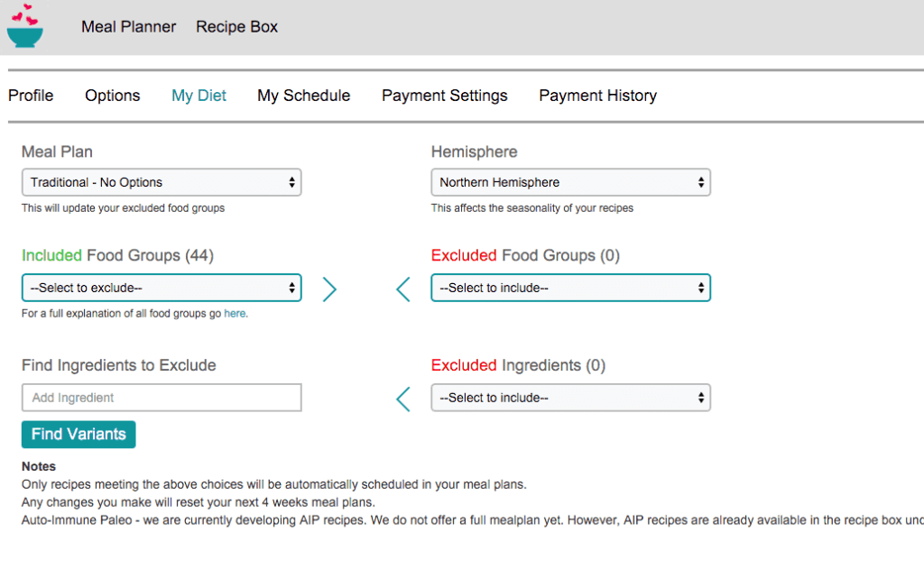Open the Meal Planner menu item

[128, 27]
